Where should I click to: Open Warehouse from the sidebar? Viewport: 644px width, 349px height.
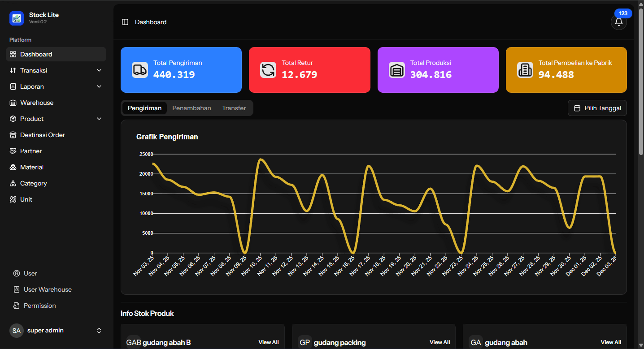pos(37,103)
